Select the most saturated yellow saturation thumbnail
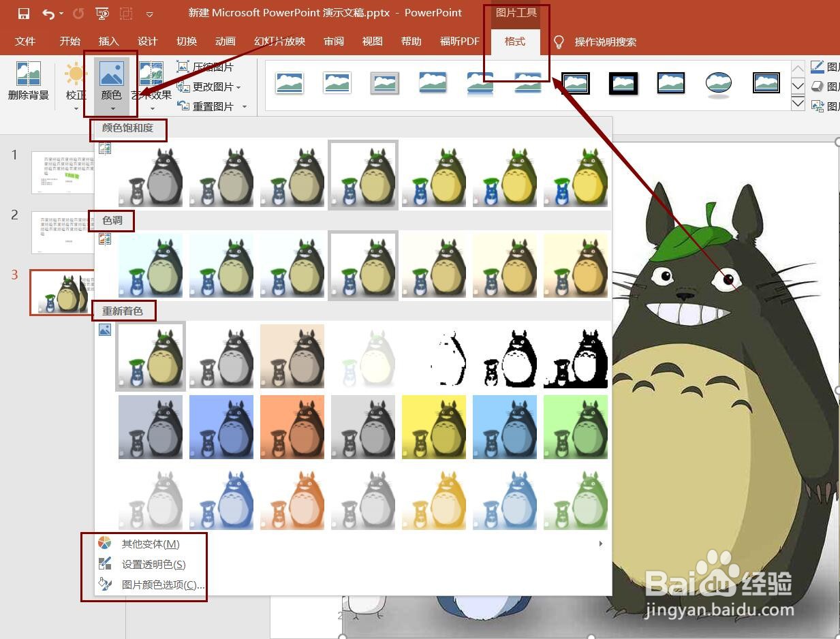The image size is (840, 639). (576, 174)
